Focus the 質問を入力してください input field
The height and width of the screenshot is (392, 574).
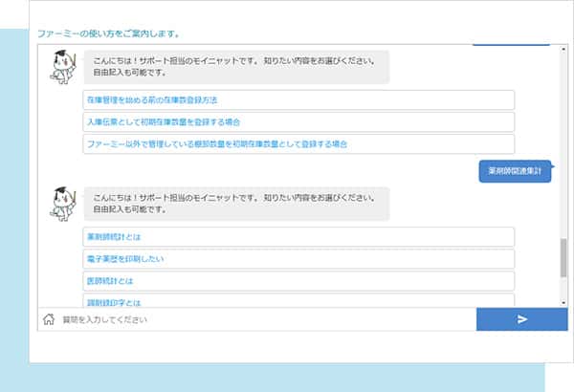[x=268, y=319]
